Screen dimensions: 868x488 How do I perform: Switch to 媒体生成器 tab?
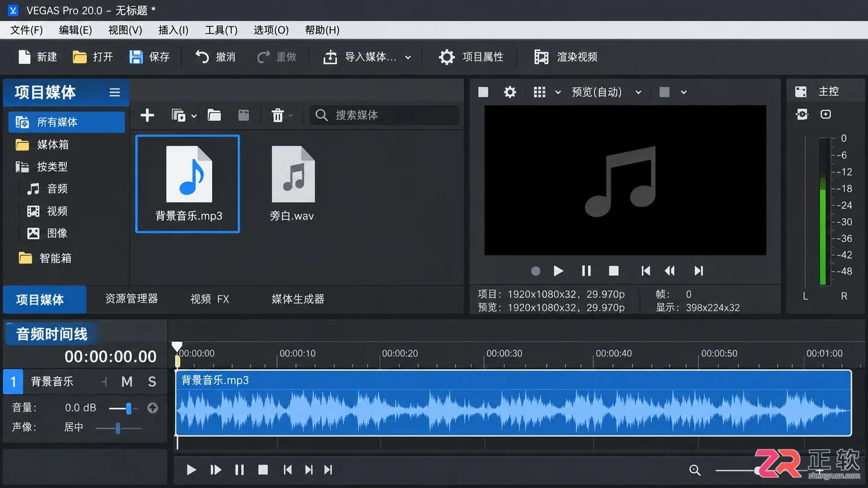click(298, 299)
